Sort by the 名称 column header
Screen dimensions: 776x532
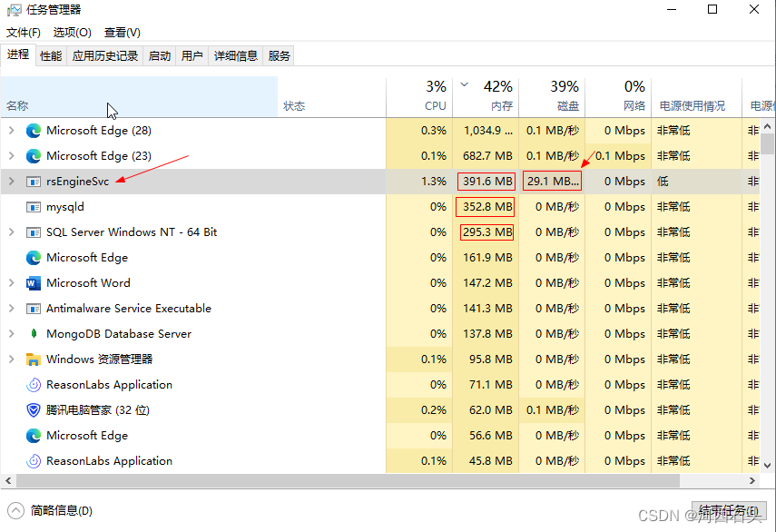pyautogui.click(x=140, y=97)
